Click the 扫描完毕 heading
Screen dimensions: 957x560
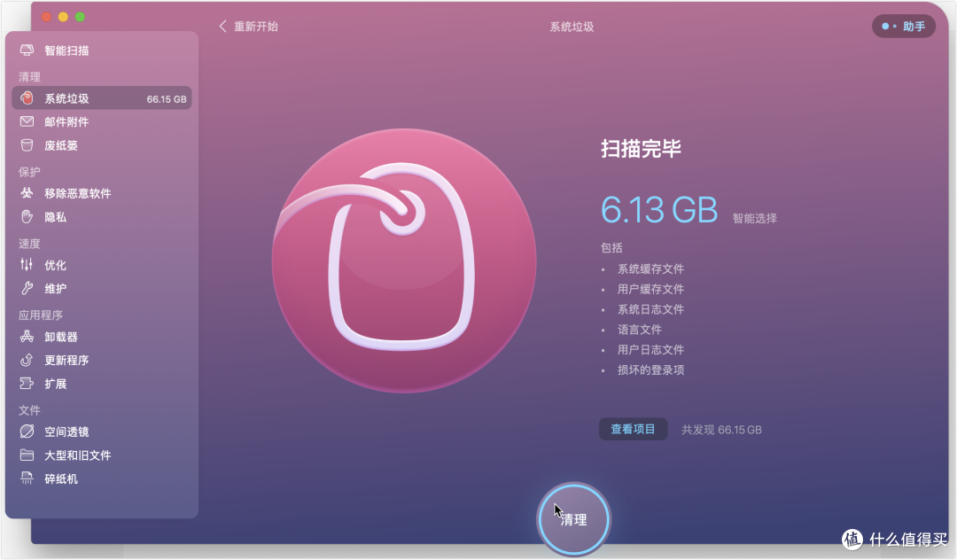coord(641,148)
